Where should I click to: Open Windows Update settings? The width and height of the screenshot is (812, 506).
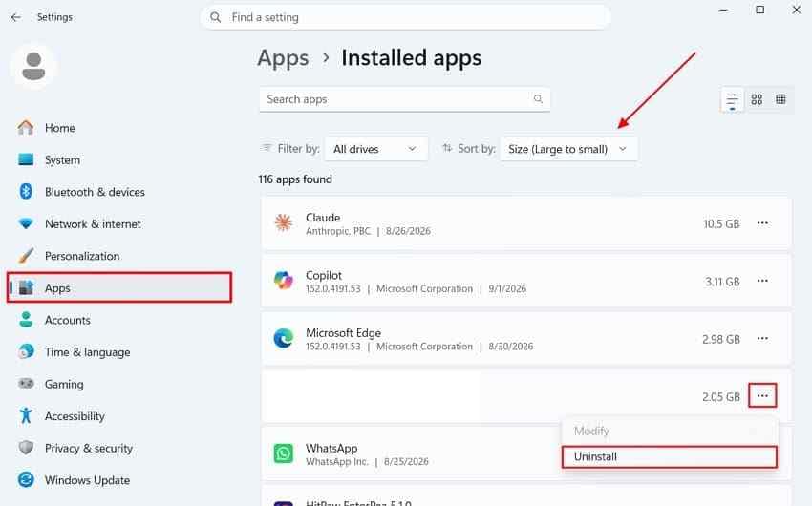(x=119, y=480)
